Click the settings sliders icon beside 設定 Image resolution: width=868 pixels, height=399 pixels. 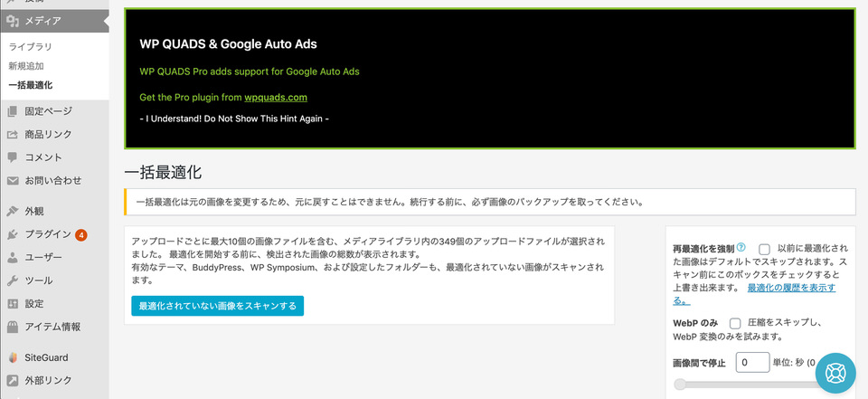coord(13,304)
